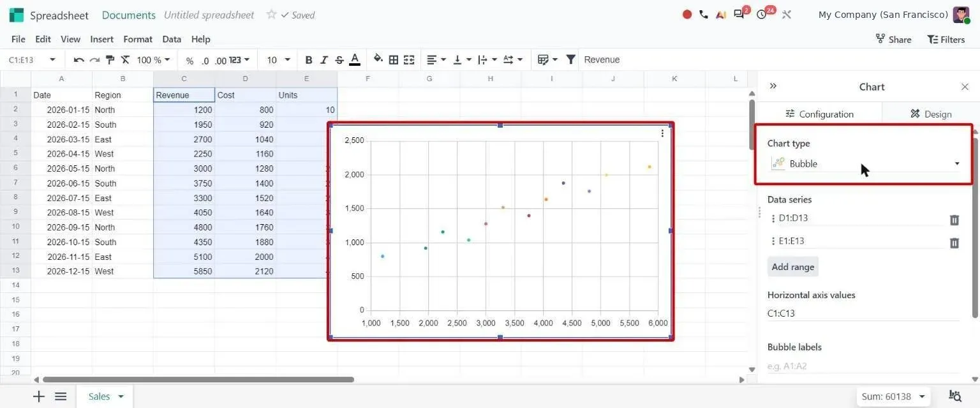980x408 pixels.
Task: Collapse the Chart side panel with double chevron
Action: [x=773, y=86]
